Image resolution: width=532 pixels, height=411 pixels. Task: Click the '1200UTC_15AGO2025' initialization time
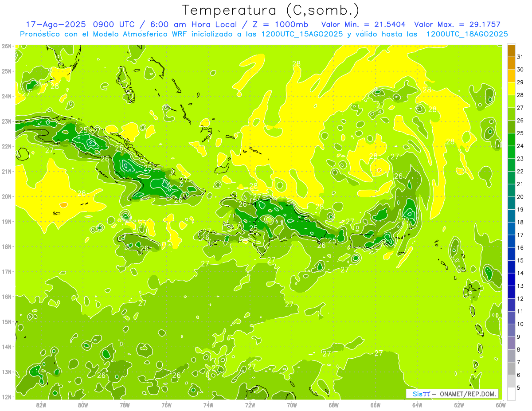point(301,34)
